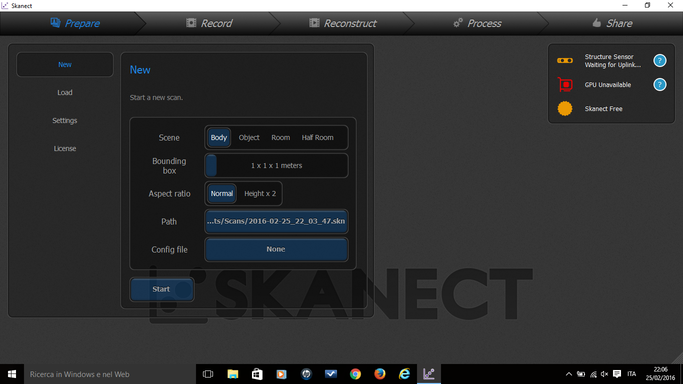Click the orange Skanect Free icon

(x=565, y=108)
